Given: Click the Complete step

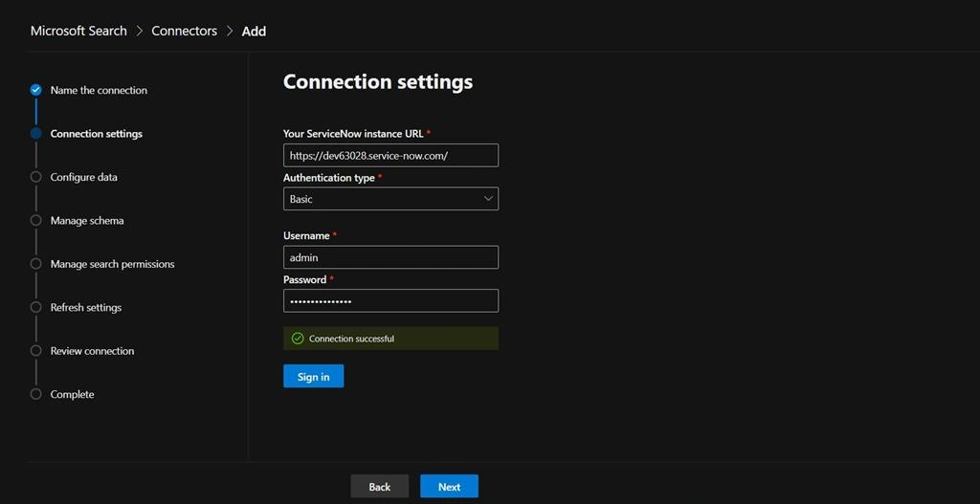Looking at the screenshot, I should (x=72, y=394).
